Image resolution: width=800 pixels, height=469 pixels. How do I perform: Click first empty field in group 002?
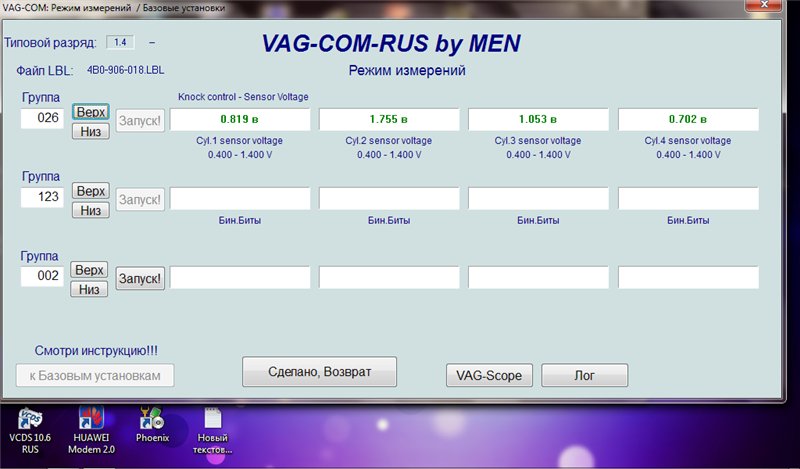click(x=240, y=278)
